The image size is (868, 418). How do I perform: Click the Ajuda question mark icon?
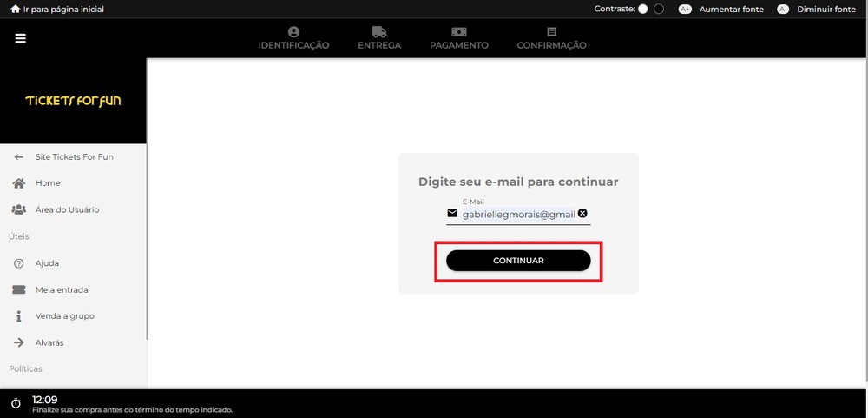point(19,263)
